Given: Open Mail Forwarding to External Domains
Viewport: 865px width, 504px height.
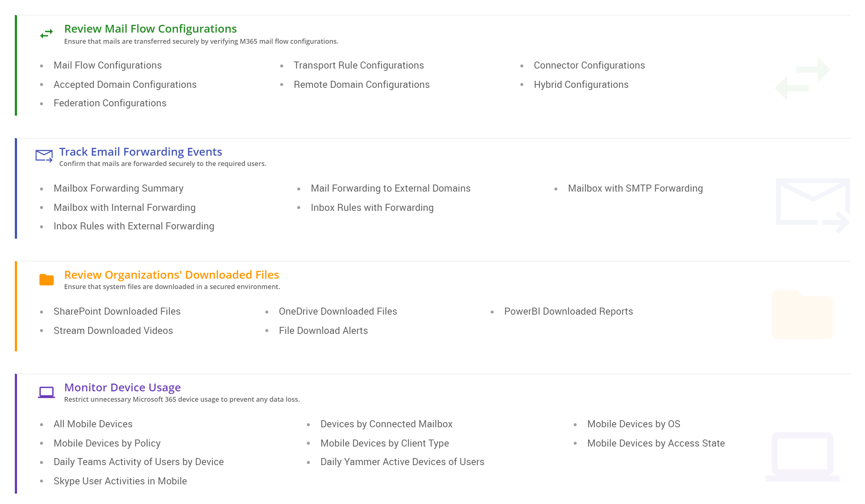Looking at the screenshot, I should [390, 188].
